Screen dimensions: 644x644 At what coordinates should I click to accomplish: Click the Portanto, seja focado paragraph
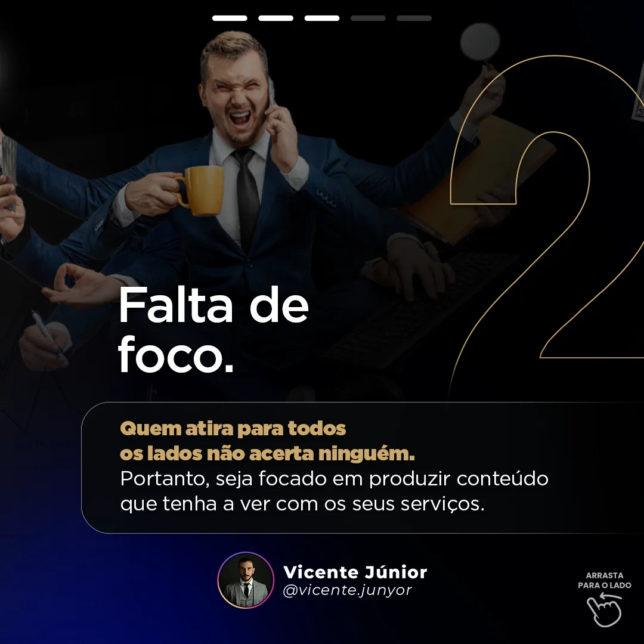(x=335, y=491)
